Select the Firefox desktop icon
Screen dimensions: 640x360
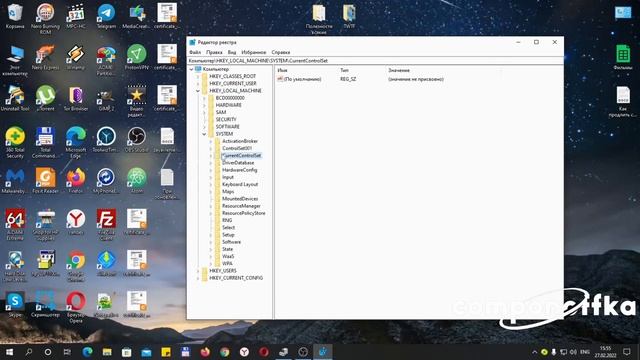(x=76, y=181)
